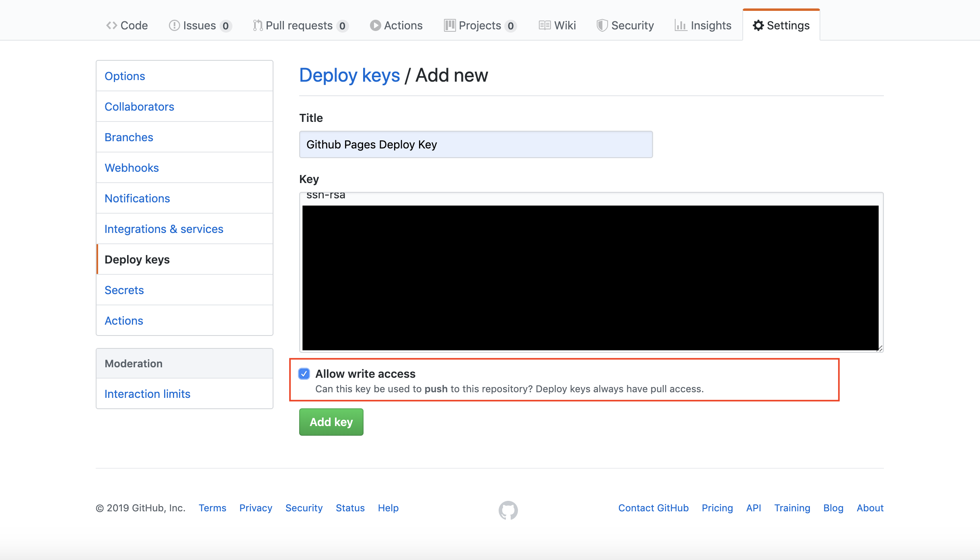Uncheck the Allow write access checkbox
Screen dimensions: 980x560
304,374
